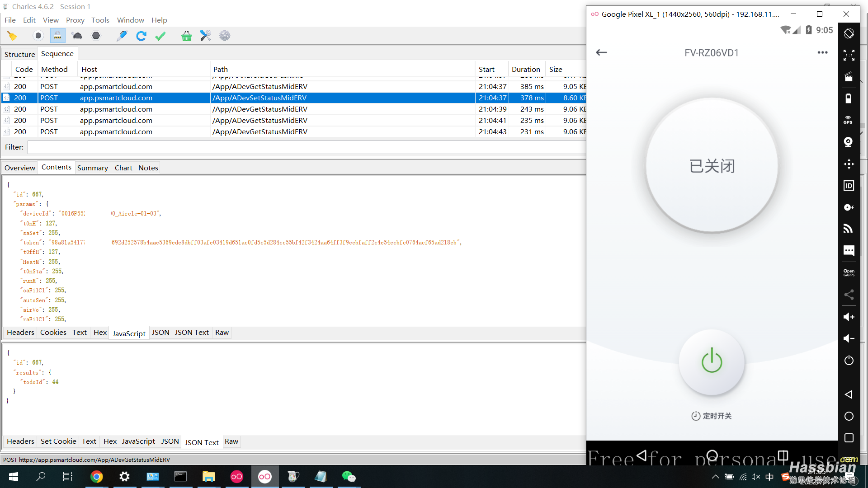Image resolution: width=868 pixels, height=488 pixels.
Task: Select the Charles settings/preferences icon
Action: [x=224, y=36]
